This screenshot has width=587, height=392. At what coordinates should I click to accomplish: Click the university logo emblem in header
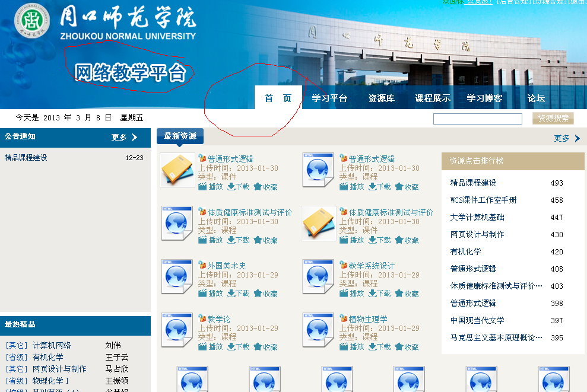32,23
